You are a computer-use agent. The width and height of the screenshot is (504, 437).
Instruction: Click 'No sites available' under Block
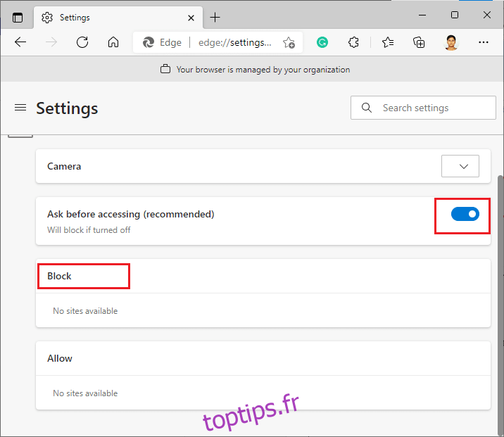(85, 311)
